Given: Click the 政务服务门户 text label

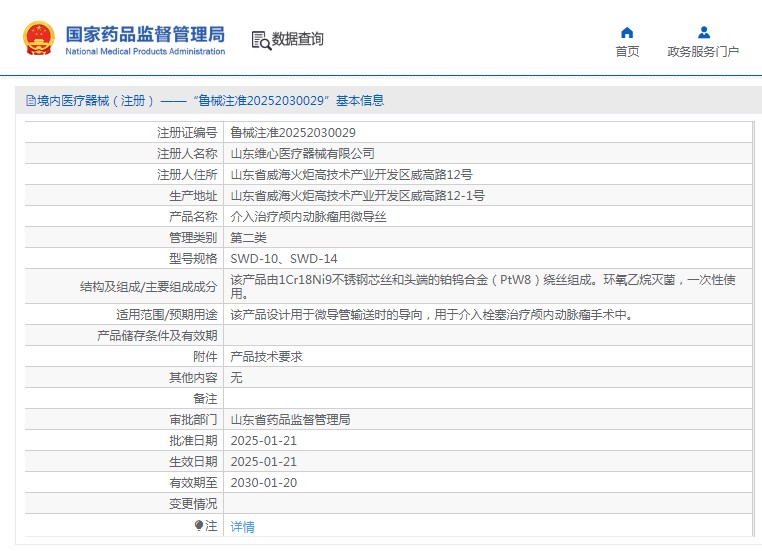Looking at the screenshot, I should pos(703,52).
